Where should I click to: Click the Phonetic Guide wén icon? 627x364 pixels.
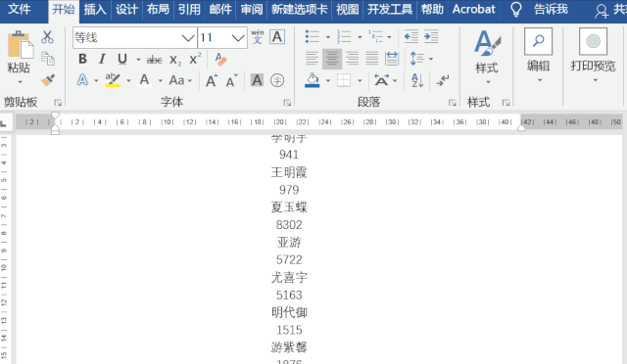coord(257,37)
